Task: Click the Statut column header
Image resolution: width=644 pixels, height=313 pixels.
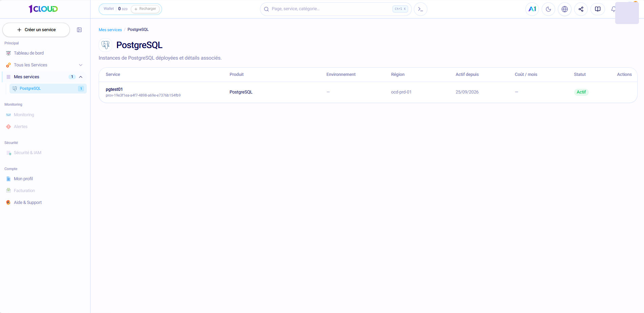Action: [x=580, y=75]
